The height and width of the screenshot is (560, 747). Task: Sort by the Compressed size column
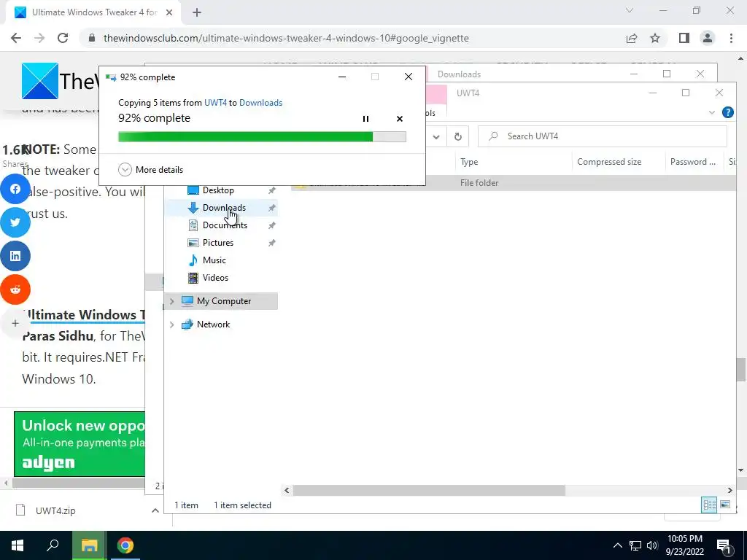[x=619, y=162]
